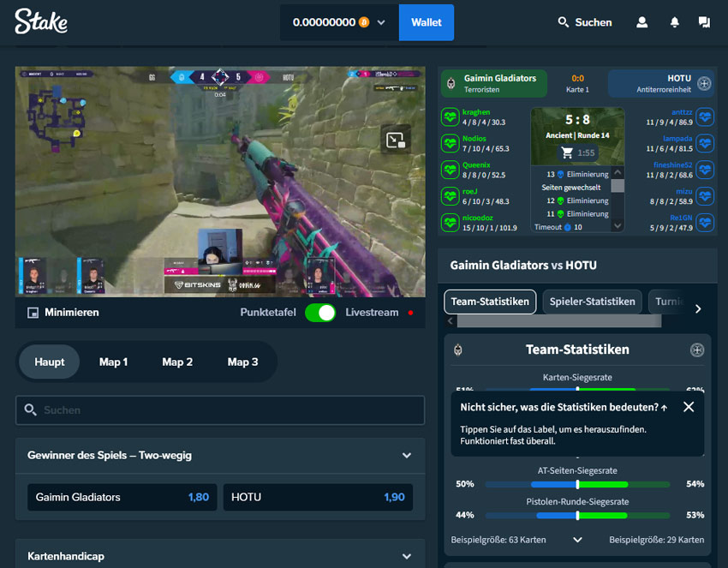728x568 pixels.
Task: Click the picture-in-picture icon on the video
Action: 396,140
